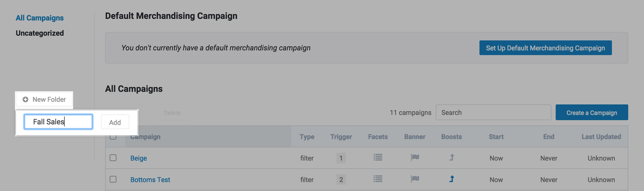644x191 pixels.
Task: Click the facets list icon in Beige row
Action: click(378, 158)
